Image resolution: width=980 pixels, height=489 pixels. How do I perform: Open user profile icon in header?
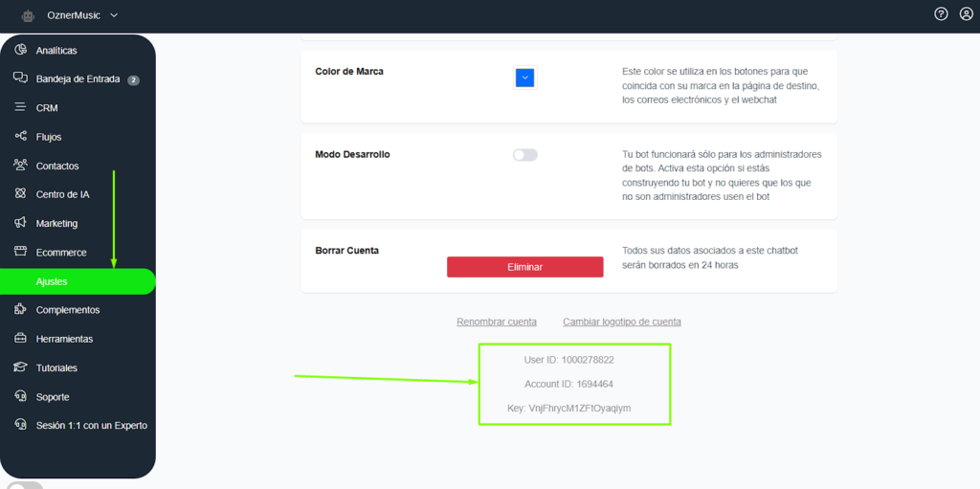[966, 14]
